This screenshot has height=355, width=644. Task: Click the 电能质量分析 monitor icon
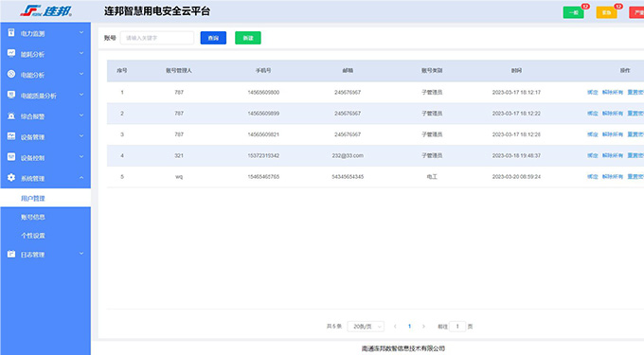point(11,95)
